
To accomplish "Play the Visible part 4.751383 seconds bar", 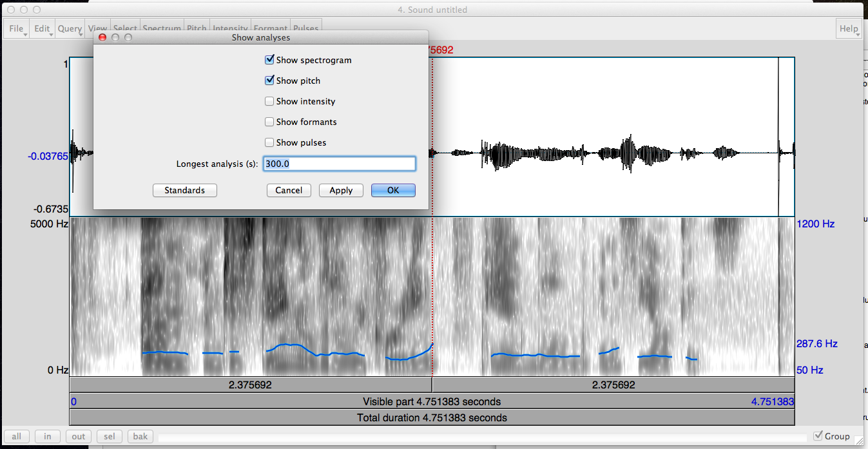I will (x=432, y=401).
